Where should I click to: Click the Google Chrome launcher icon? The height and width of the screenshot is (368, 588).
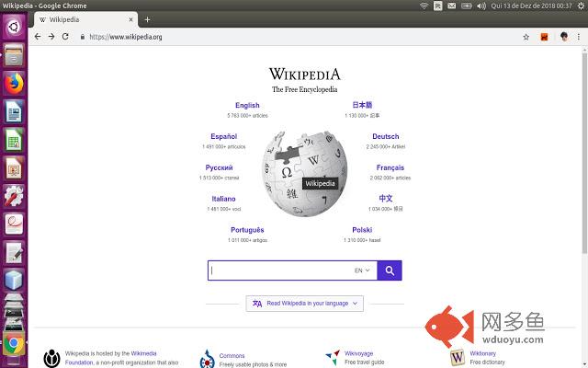coord(14,343)
